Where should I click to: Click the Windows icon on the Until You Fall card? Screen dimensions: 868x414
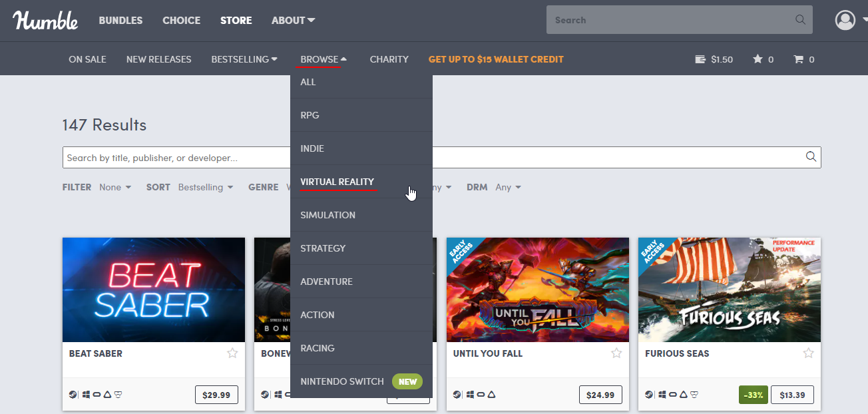[470, 395]
